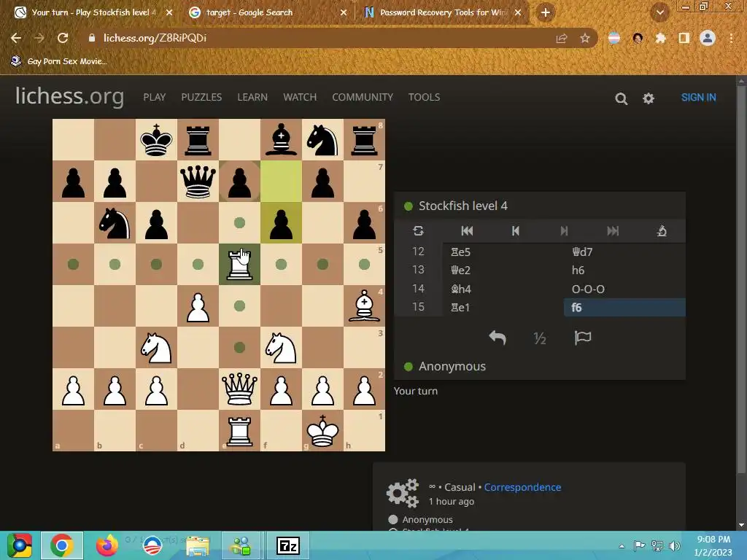Bookmark this page with star icon
Viewport: 747px width, 560px height.
585,38
